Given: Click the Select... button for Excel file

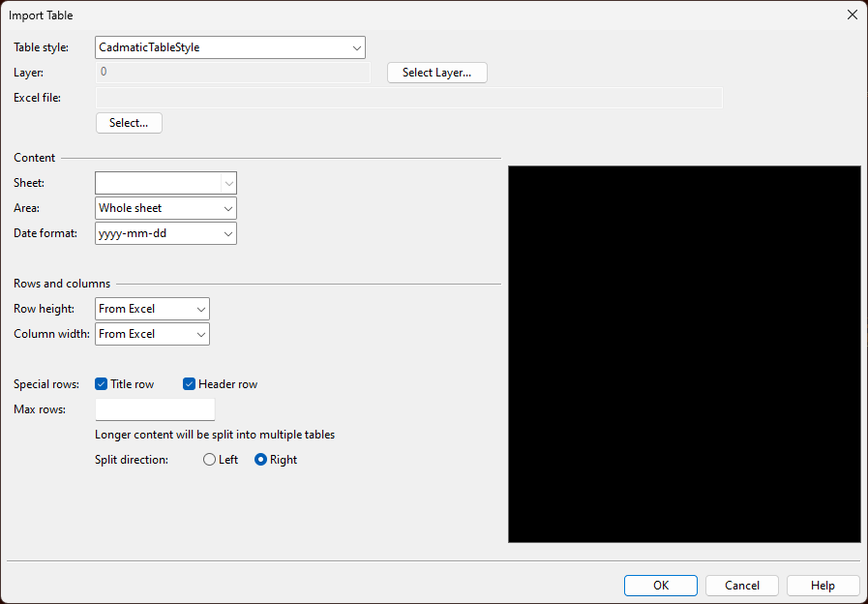Looking at the screenshot, I should click(129, 123).
